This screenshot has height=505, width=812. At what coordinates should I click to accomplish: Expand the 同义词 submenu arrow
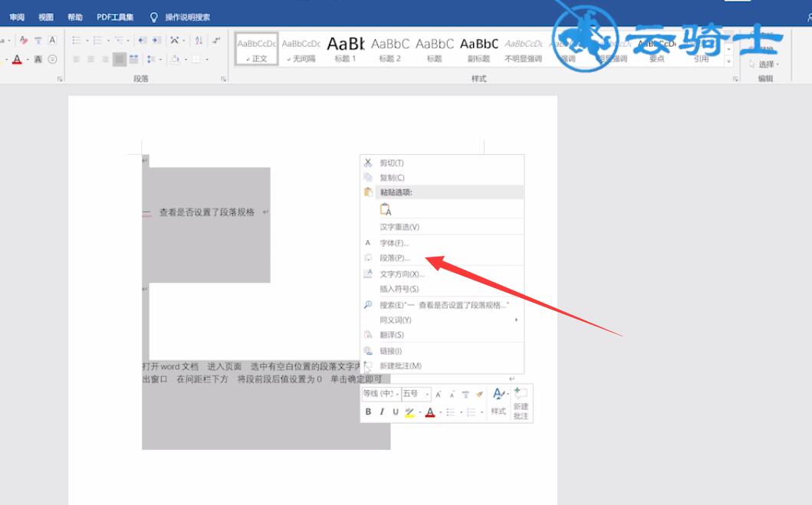click(516, 320)
